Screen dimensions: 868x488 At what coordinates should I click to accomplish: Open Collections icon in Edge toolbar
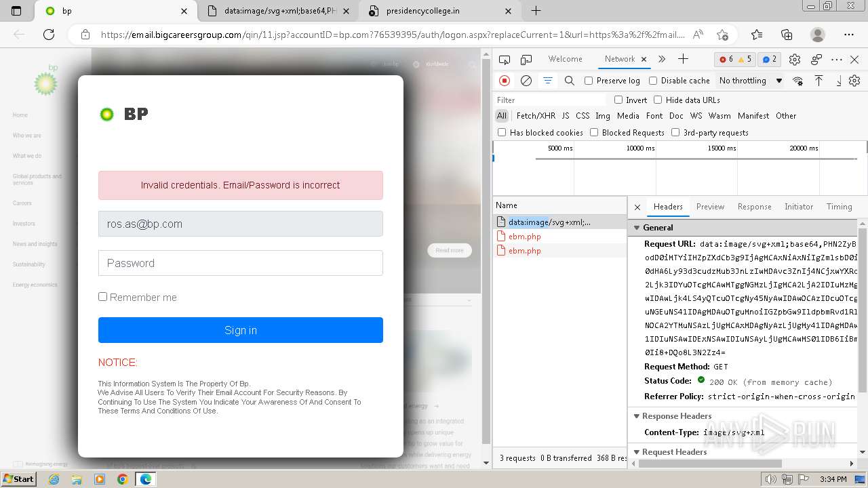click(x=787, y=35)
